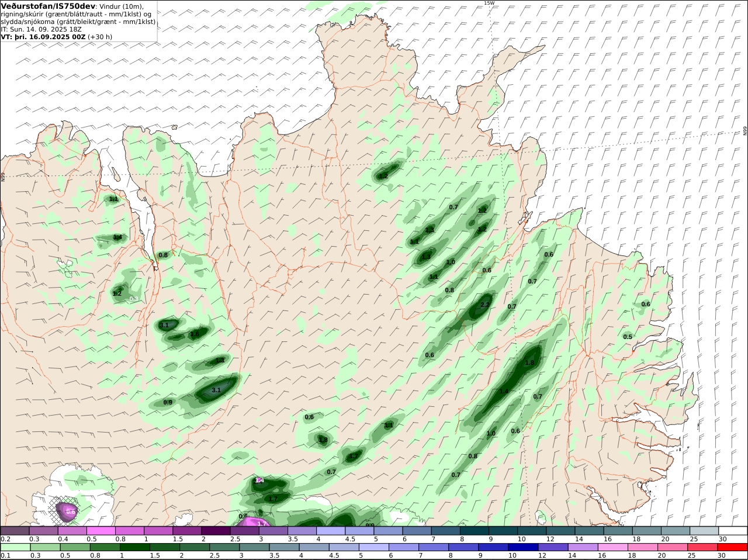Screen dimensions: 748x560
Task: Click the "1.6" precipitation value on the map
Action: point(195,334)
